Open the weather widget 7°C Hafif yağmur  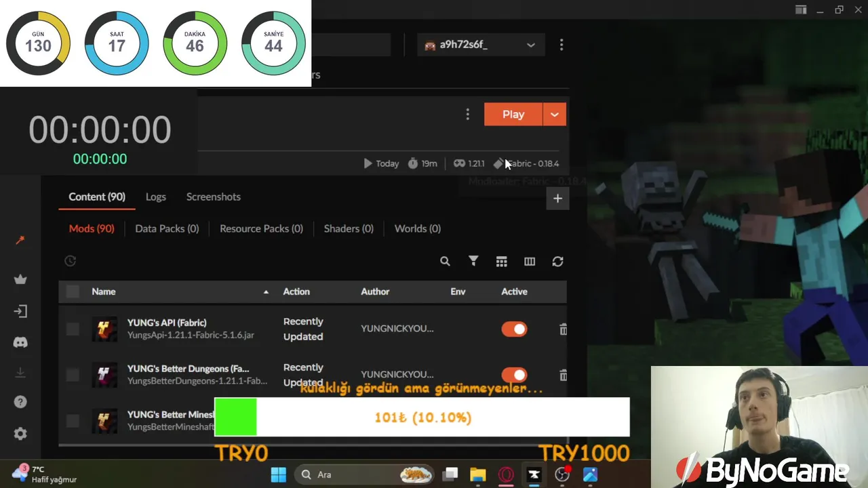pos(45,474)
